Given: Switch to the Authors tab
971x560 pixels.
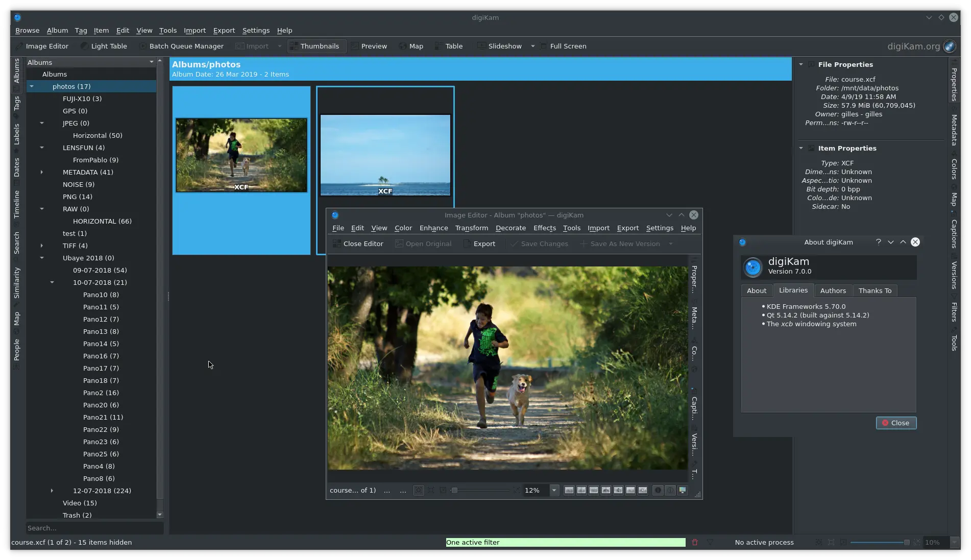Looking at the screenshot, I should (833, 291).
